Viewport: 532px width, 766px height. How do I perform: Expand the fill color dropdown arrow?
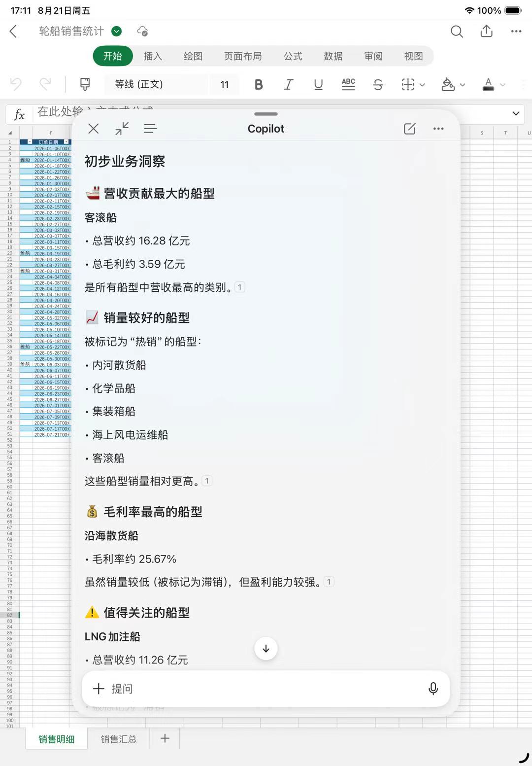click(462, 85)
